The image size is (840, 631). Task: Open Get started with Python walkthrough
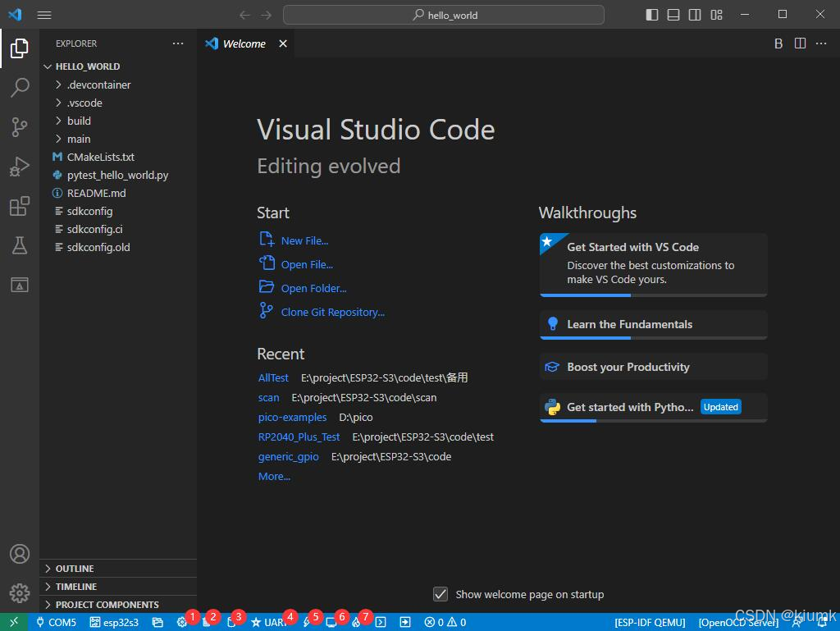click(x=654, y=408)
